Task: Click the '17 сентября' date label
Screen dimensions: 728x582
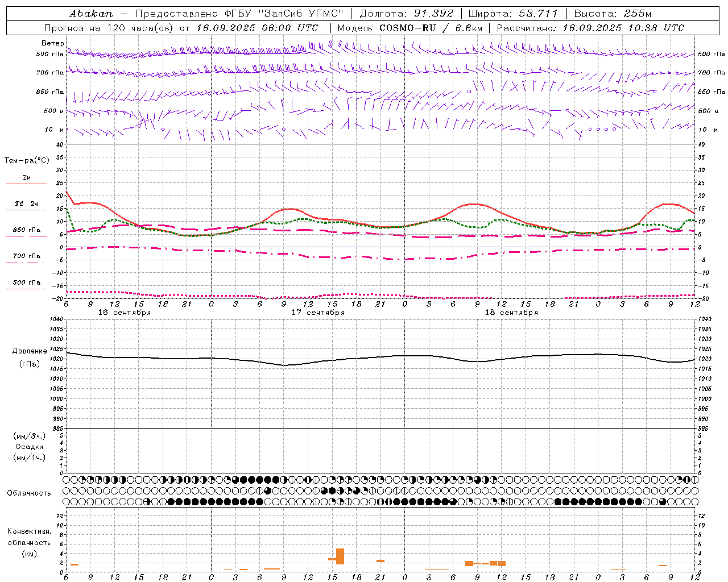Action: [x=318, y=313]
